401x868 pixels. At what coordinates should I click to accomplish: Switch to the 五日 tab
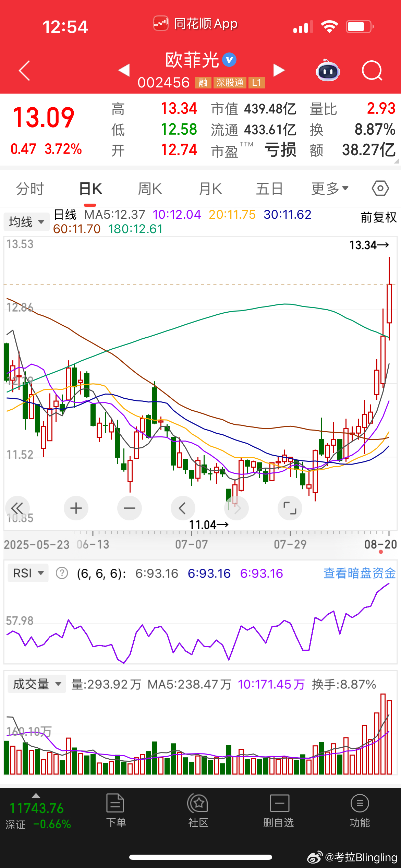(270, 189)
